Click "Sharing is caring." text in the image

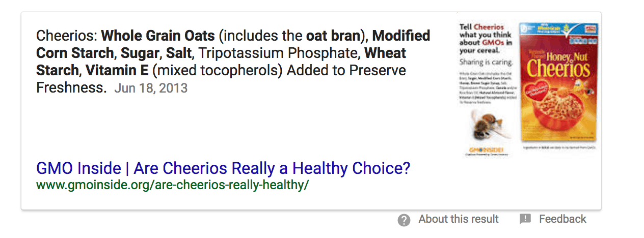pyautogui.click(x=486, y=63)
